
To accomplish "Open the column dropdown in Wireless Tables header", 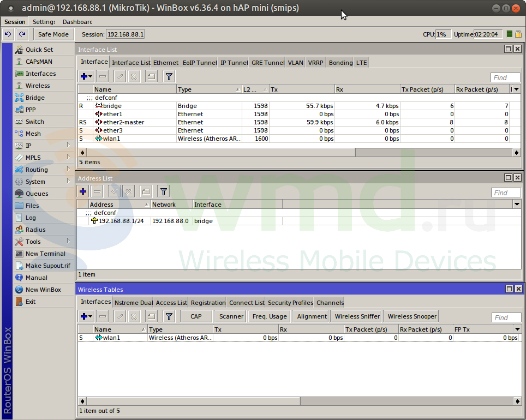I will (518, 329).
